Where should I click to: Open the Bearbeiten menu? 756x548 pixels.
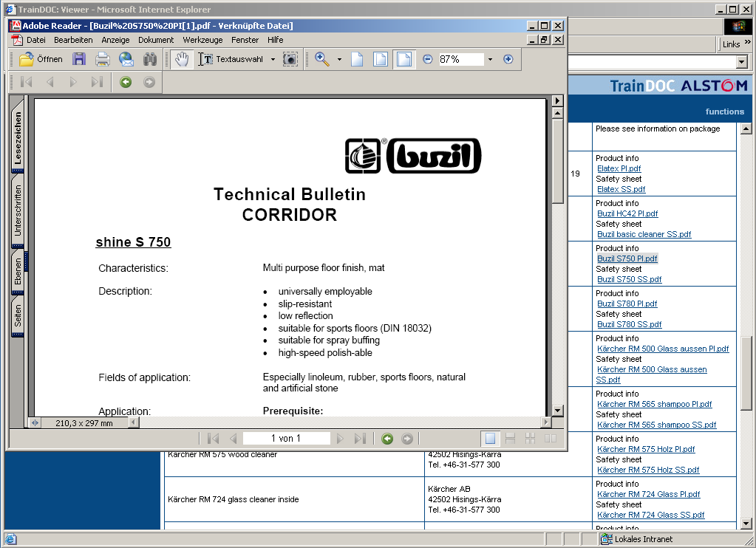(x=73, y=40)
